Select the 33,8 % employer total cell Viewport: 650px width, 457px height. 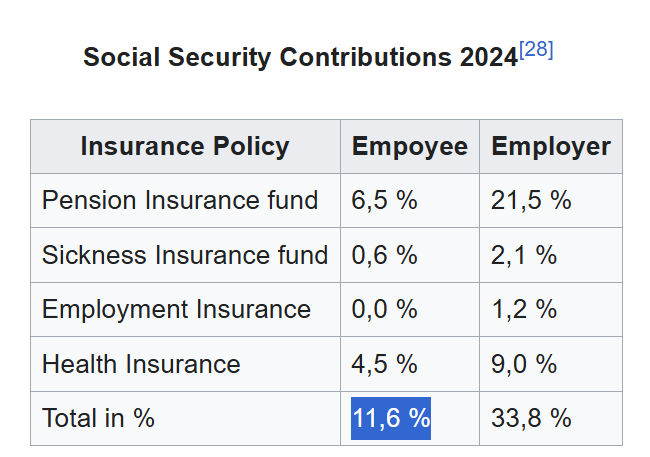click(x=531, y=418)
